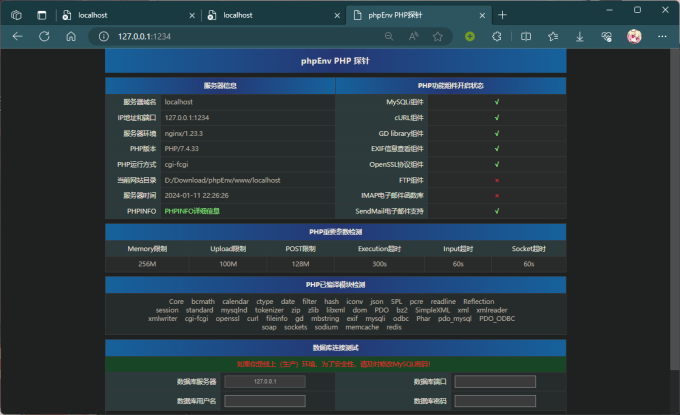680x415 pixels.
Task: Click the empty database port field
Action: (x=495, y=382)
